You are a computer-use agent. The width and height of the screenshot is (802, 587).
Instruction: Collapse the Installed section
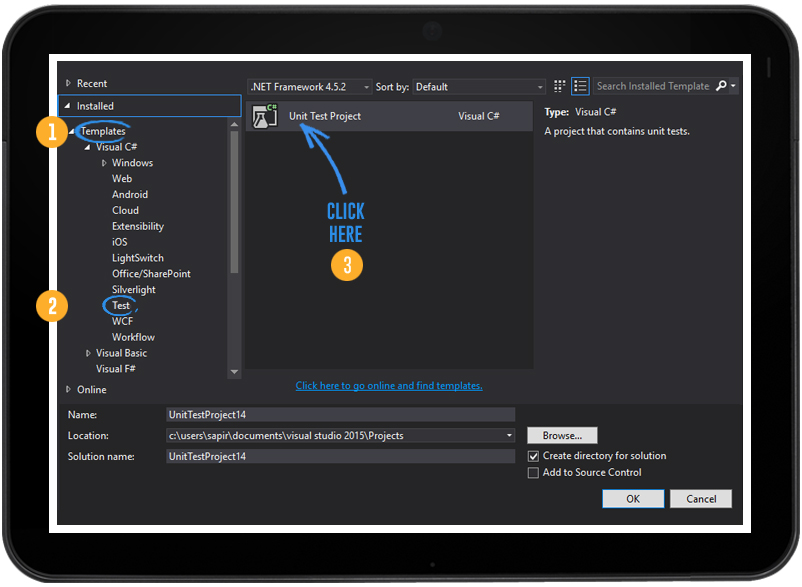(x=68, y=106)
